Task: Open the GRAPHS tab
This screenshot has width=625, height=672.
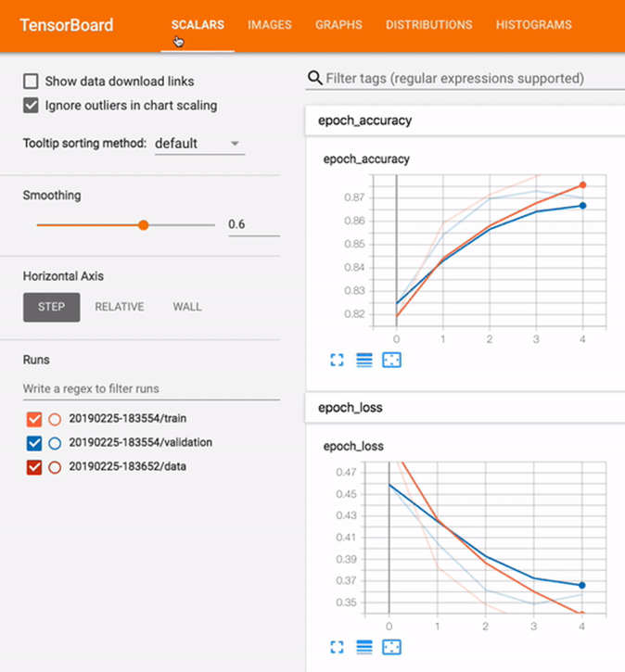Action: tap(338, 25)
